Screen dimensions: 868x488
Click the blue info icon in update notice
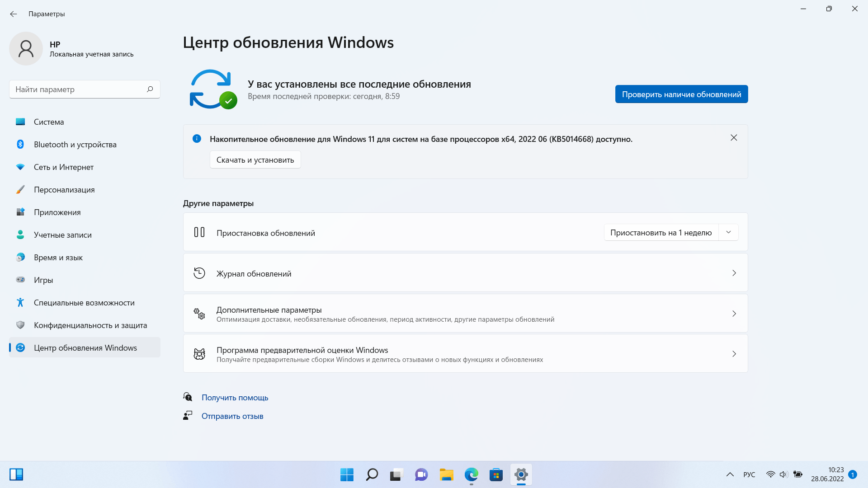coord(197,139)
